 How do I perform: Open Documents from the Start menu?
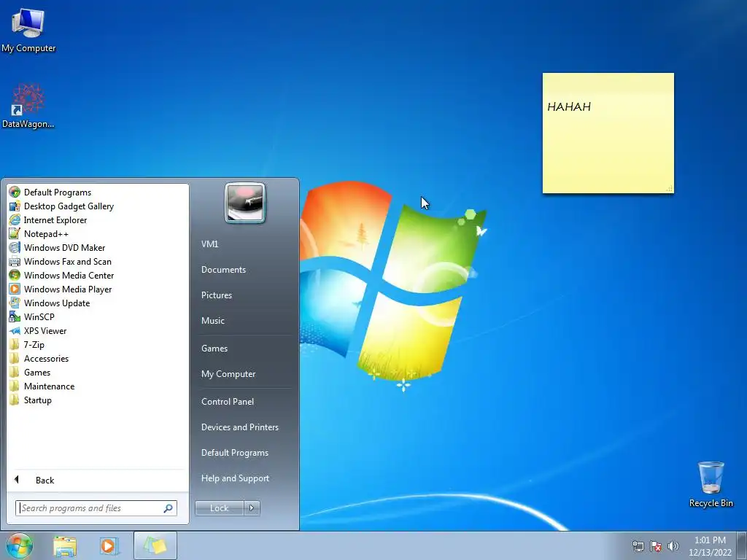(223, 270)
